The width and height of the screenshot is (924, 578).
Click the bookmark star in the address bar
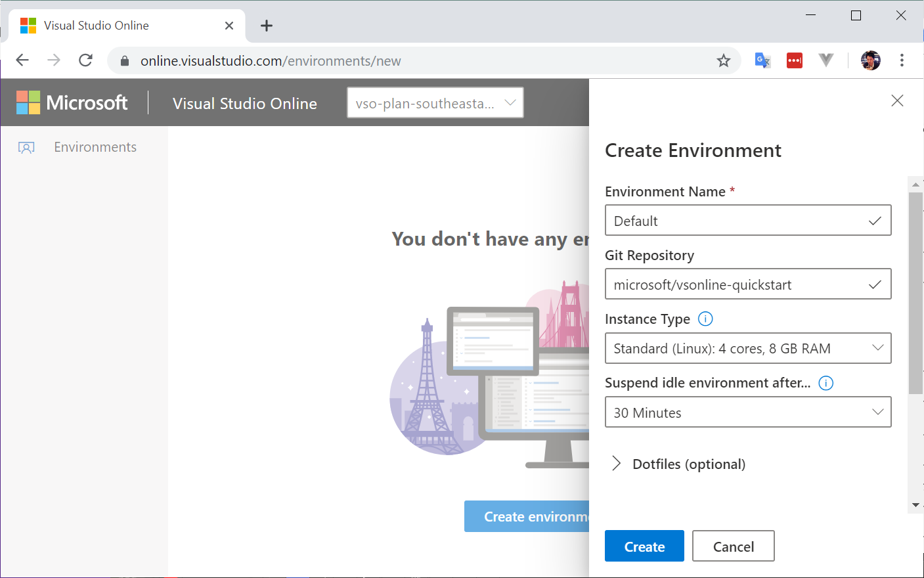click(723, 60)
